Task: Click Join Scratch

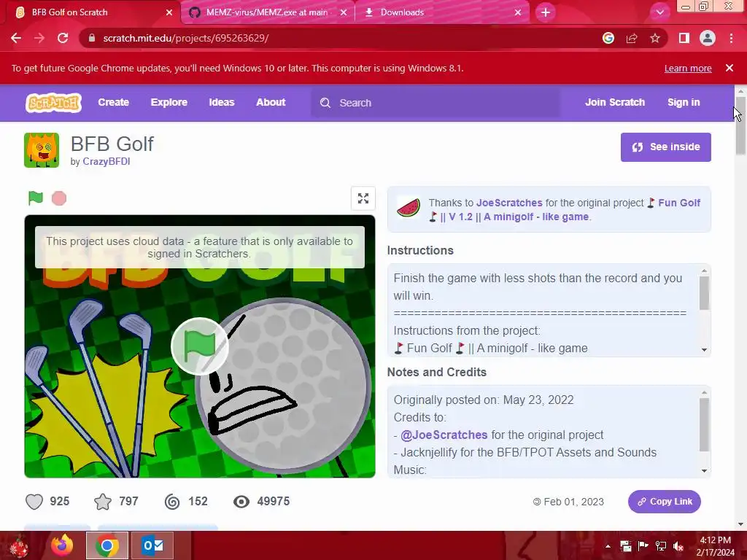Action: [615, 102]
